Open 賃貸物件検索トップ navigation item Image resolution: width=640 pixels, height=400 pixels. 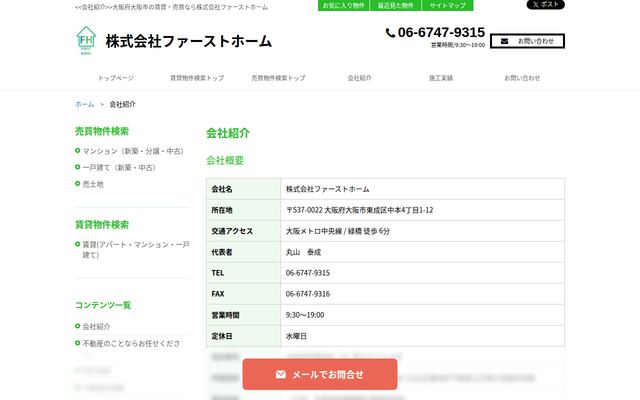(x=197, y=78)
